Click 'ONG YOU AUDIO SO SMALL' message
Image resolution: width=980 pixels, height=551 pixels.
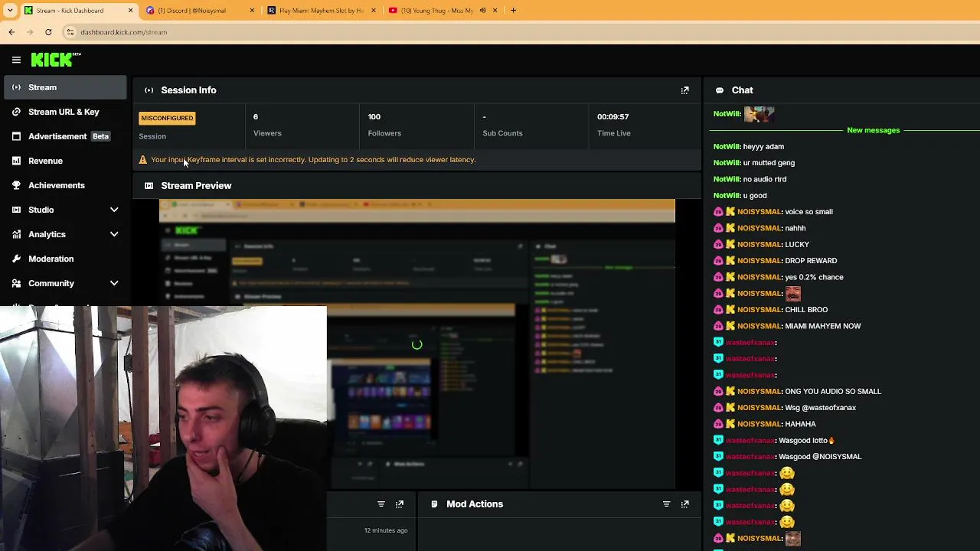pyautogui.click(x=833, y=391)
